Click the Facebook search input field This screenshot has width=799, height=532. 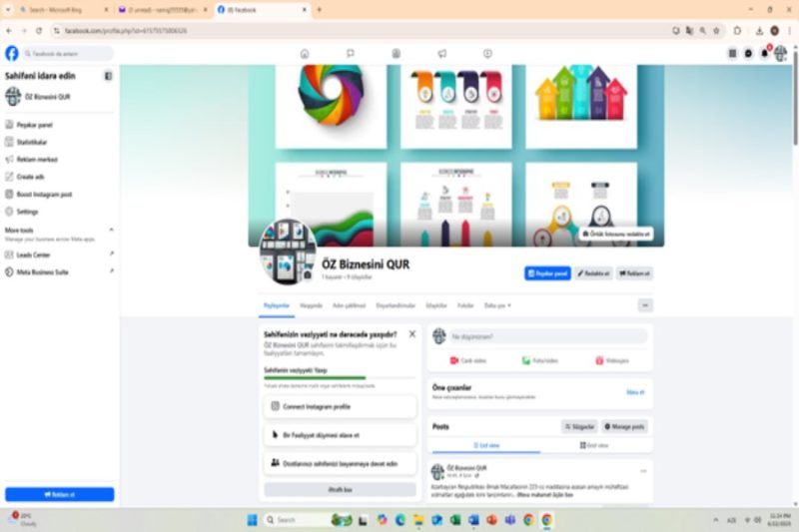[70, 54]
